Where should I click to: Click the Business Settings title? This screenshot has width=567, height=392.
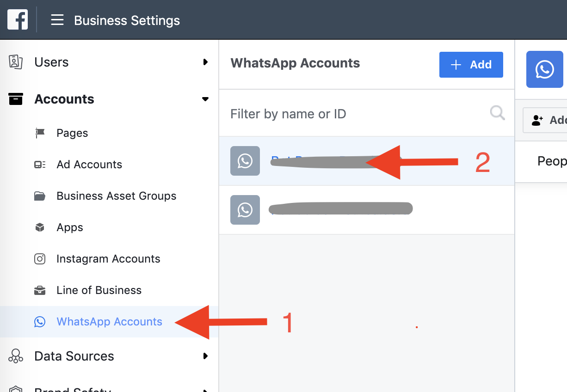[127, 20]
